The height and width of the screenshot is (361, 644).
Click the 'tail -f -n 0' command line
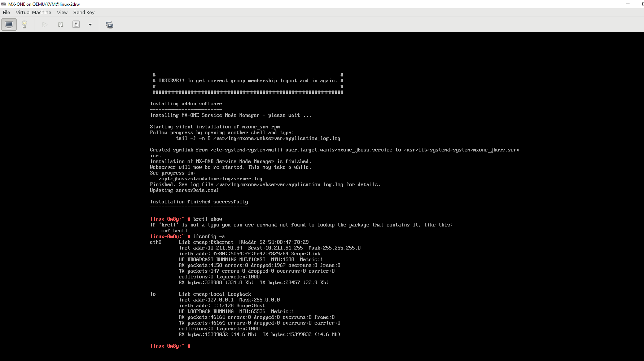click(x=258, y=138)
